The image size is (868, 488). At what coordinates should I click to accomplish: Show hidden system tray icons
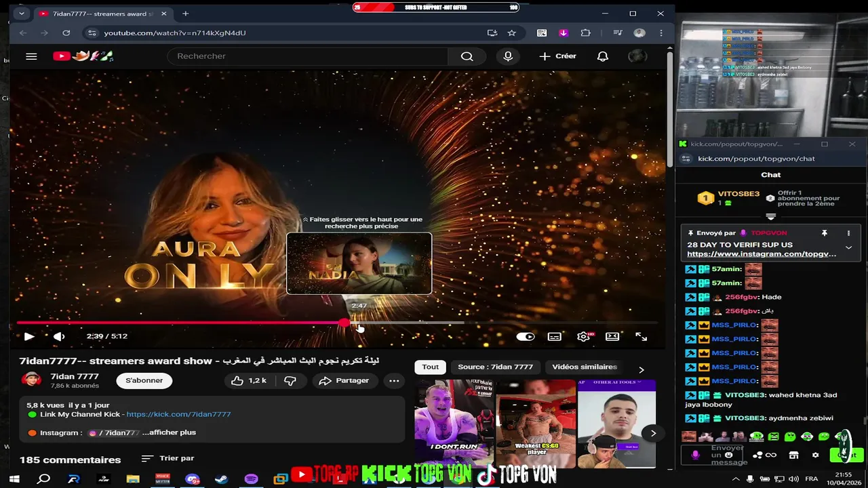tap(736, 479)
